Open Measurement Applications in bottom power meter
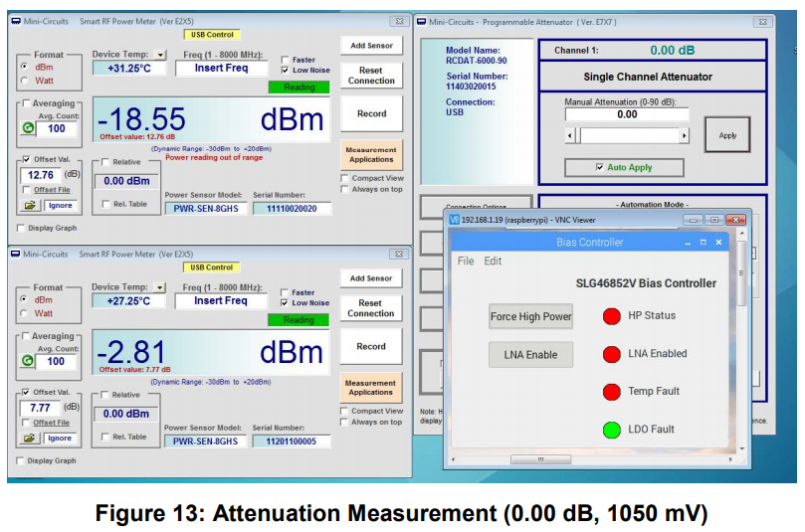 point(371,388)
